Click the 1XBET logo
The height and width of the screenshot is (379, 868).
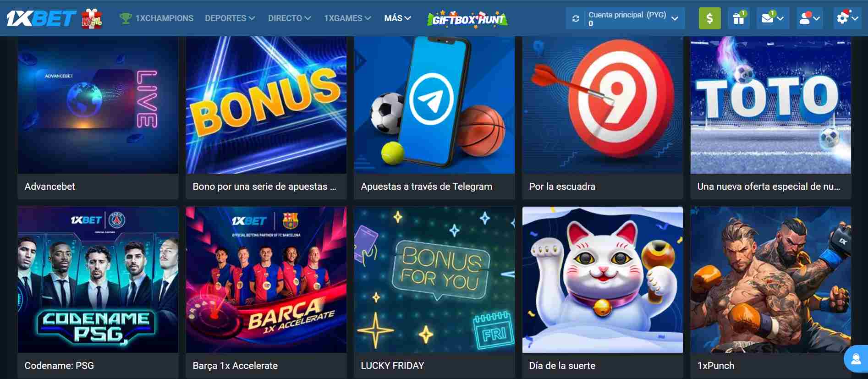click(x=41, y=18)
